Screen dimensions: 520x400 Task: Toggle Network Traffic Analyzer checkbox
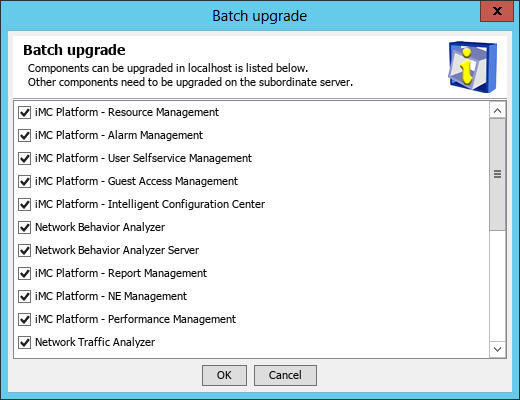click(24, 342)
